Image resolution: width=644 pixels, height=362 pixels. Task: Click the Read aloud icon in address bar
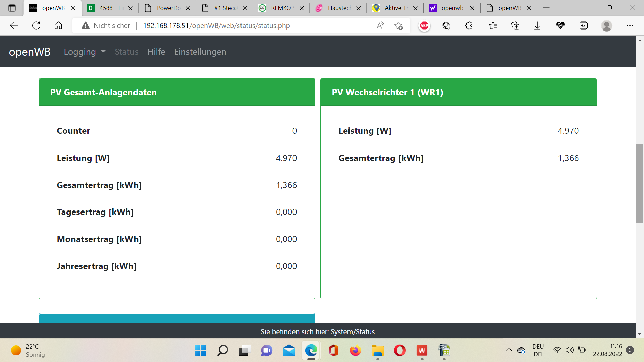[380, 26]
